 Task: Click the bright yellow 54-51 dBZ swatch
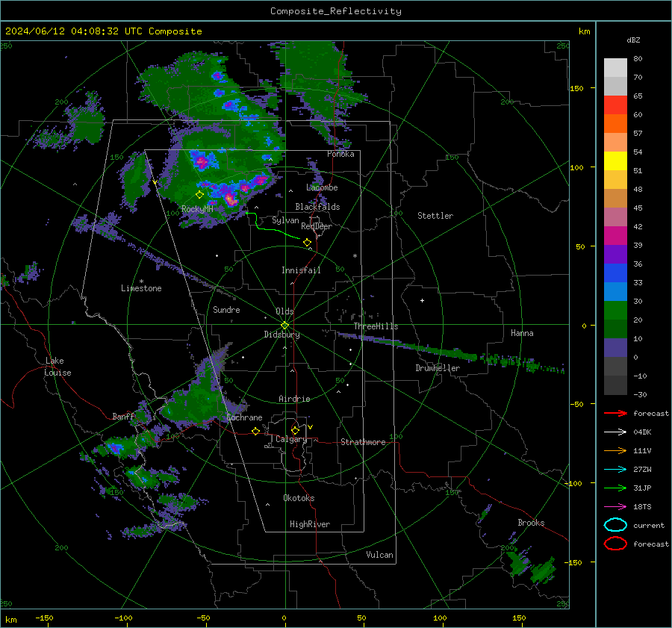click(x=615, y=161)
